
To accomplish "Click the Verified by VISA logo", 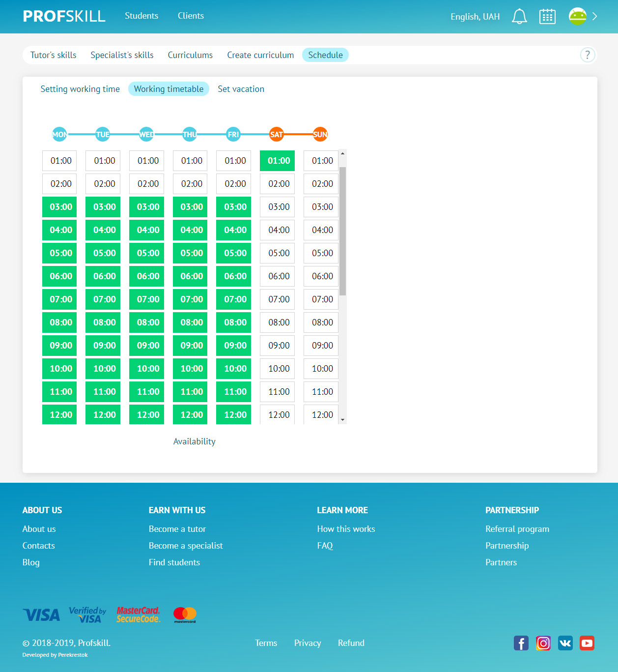I will [x=87, y=615].
